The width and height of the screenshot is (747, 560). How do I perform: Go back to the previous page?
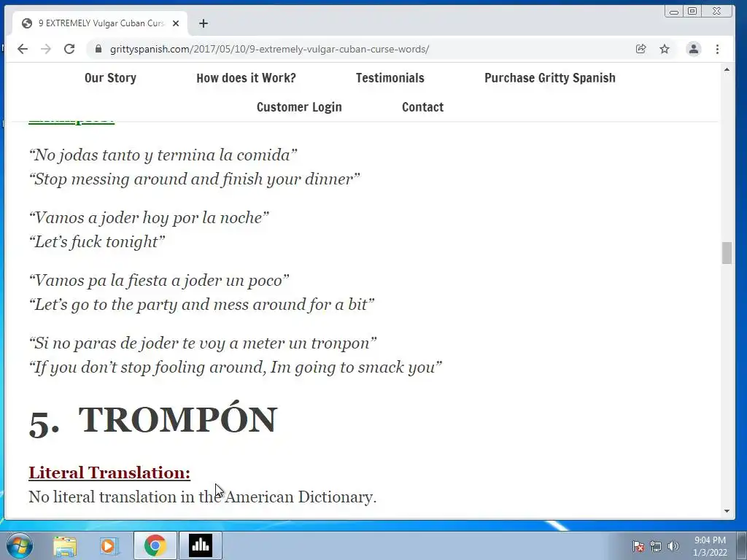23,49
